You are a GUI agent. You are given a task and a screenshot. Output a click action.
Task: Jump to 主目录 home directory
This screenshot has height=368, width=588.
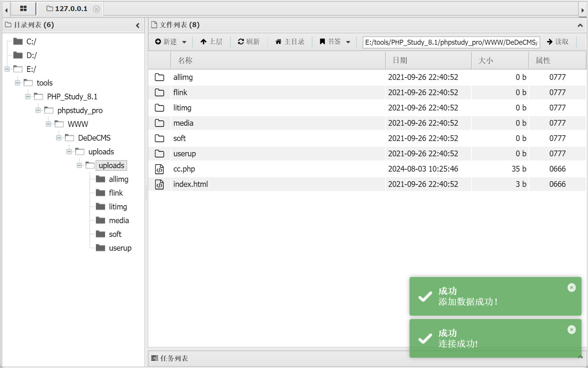pos(290,42)
